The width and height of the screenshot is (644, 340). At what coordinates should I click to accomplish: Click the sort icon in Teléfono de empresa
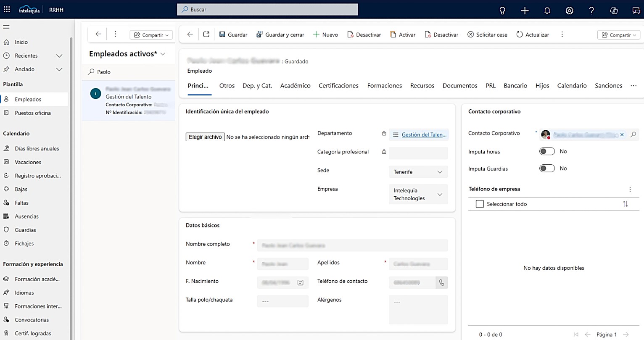[626, 203]
